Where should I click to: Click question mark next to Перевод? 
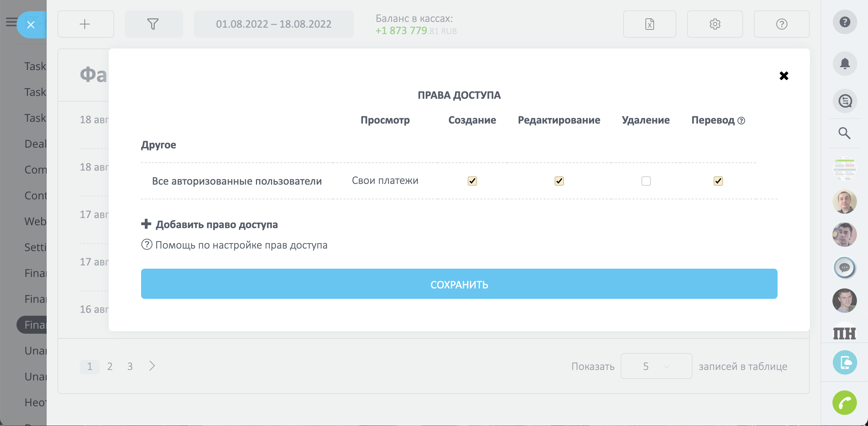click(x=741, y=121)
